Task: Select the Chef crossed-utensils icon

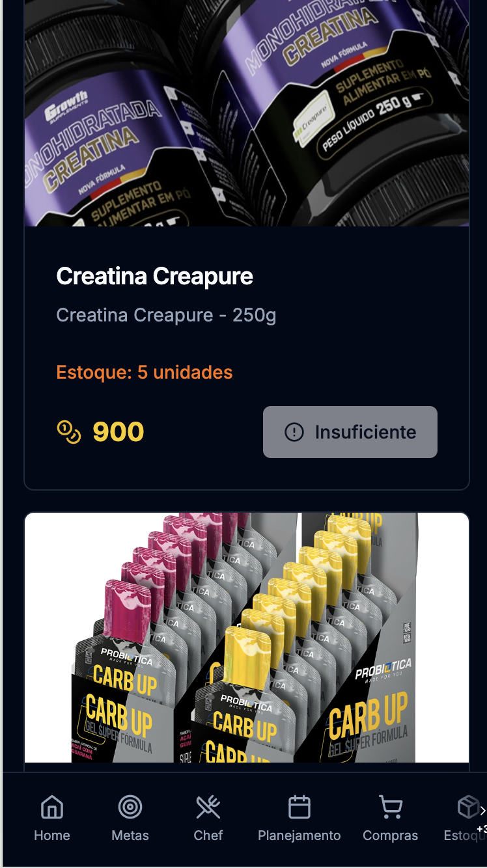Action: tap(208, 807)
